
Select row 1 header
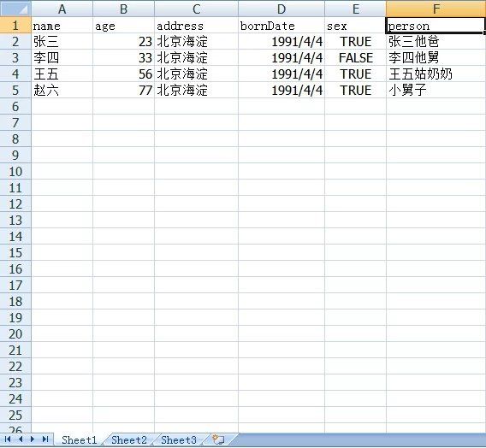(15, 25)
